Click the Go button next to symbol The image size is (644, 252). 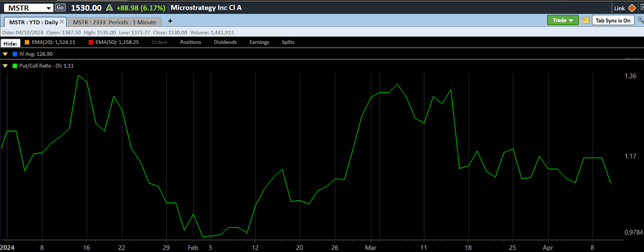pos(60,8)
